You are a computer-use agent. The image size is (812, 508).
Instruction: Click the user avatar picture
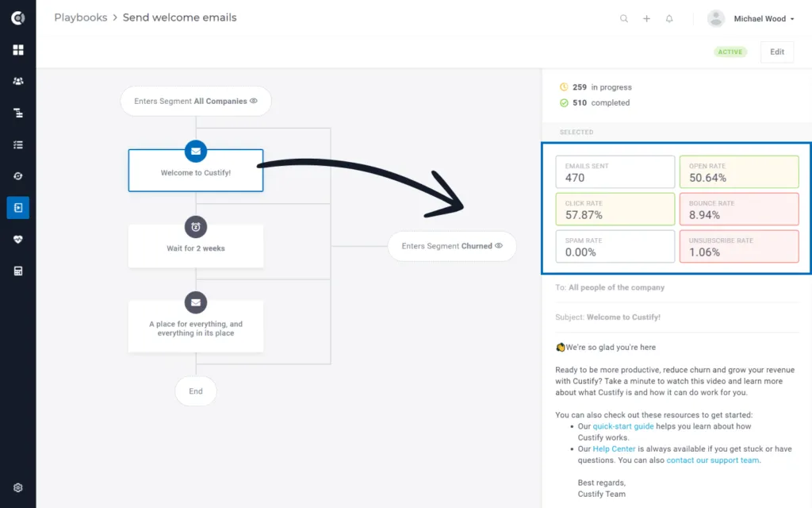coord(716,19)
